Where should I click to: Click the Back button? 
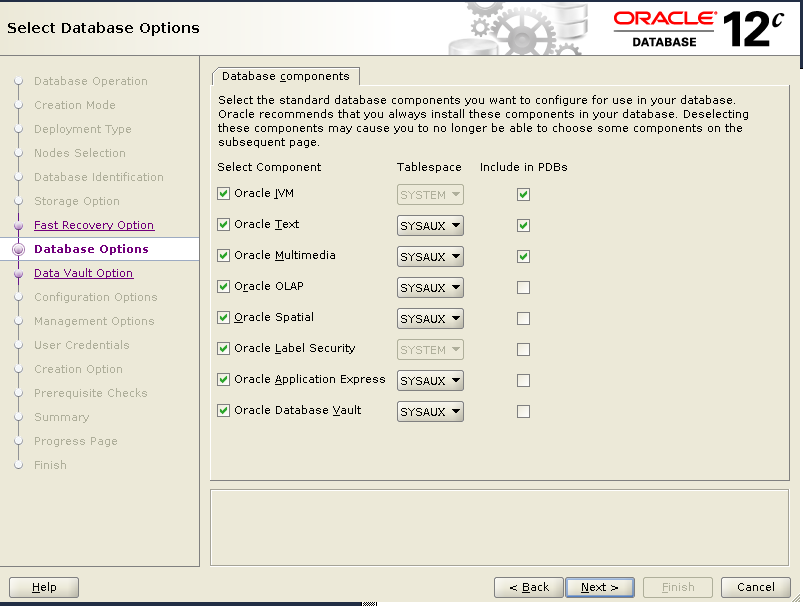[529, 587]
